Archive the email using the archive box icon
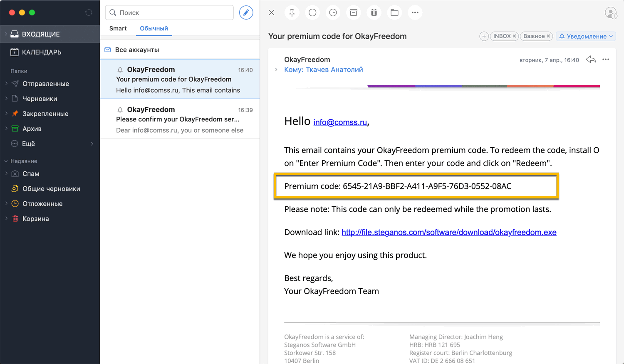This screenshot has width=624, height=364. point(353,12)
